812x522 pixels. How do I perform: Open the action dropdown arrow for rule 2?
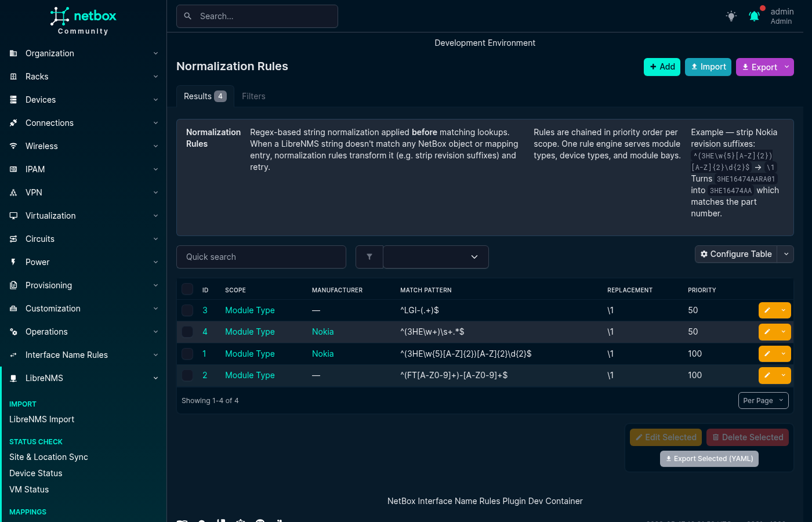coord(784,375)
